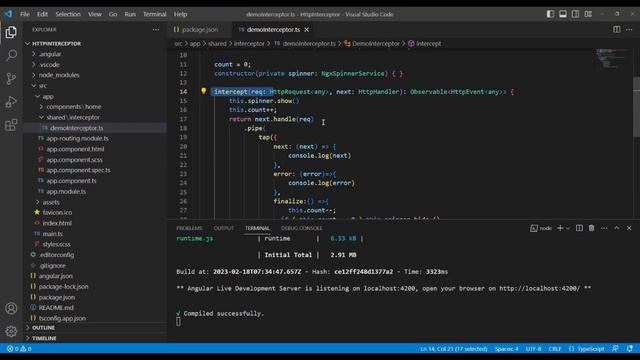
Task: Close the demoInterceptor.ts tab
Action: (307, 29)
